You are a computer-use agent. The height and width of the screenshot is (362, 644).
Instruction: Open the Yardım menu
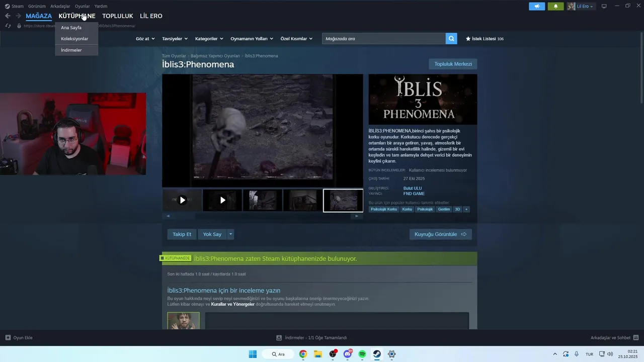pyautogui.click(x=101, y=7)
